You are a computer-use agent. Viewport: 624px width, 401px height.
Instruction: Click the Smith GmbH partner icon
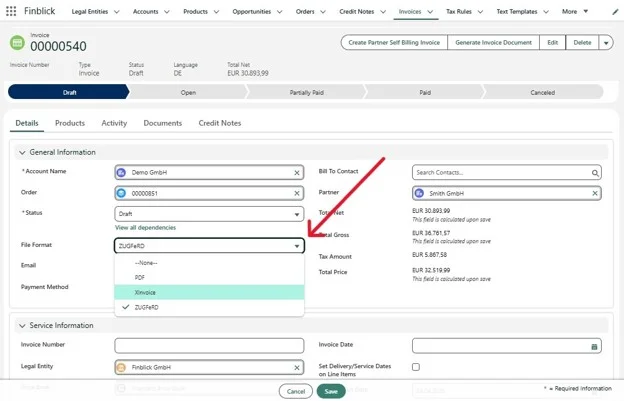419,193
